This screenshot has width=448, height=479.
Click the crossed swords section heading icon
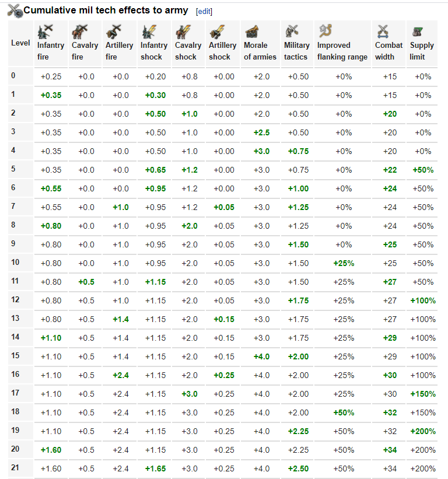pyautogui.click(x=15, y=10)
